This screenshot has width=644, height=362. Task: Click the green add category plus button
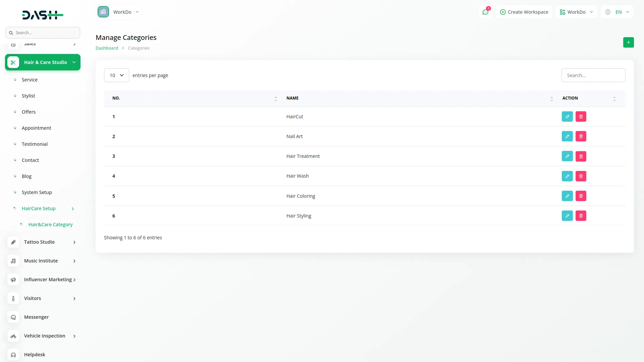(x=628, y=43)
